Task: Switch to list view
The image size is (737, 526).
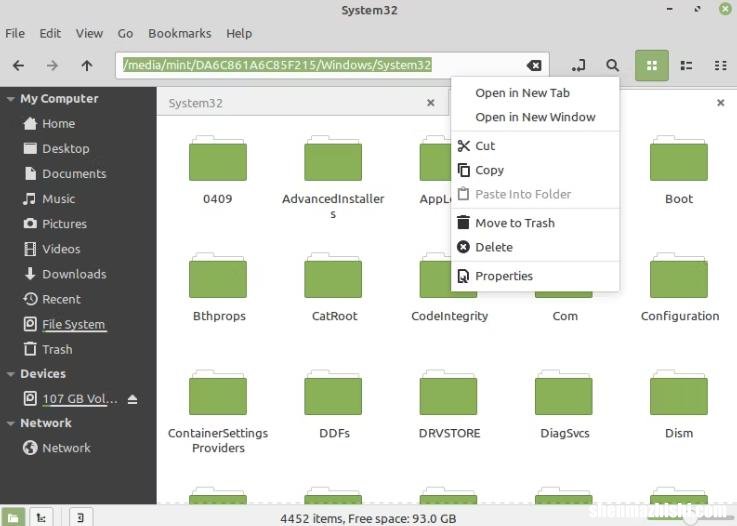Action: pyautogui.click(x=686, y=65)
